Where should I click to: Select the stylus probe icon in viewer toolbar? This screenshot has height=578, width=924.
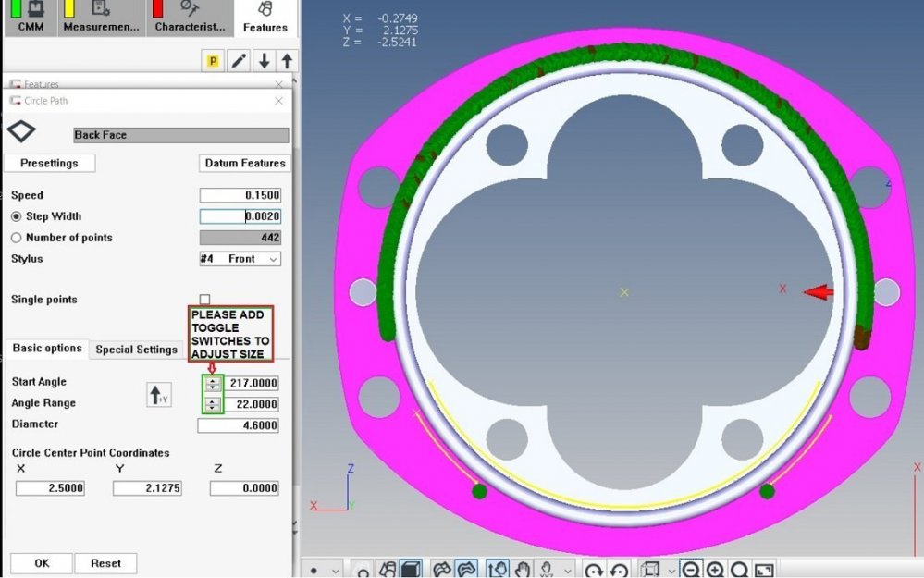click(x=547, y=568)
